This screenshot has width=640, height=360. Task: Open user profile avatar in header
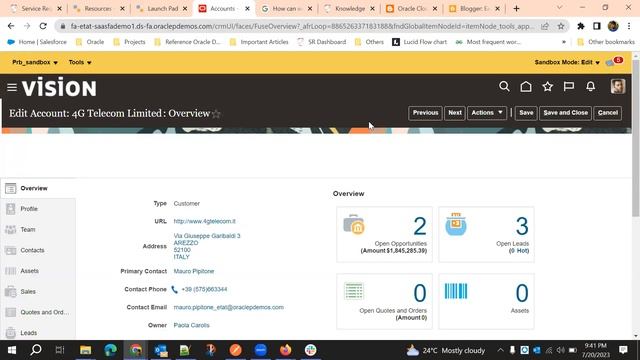click(x=618, y=87)
